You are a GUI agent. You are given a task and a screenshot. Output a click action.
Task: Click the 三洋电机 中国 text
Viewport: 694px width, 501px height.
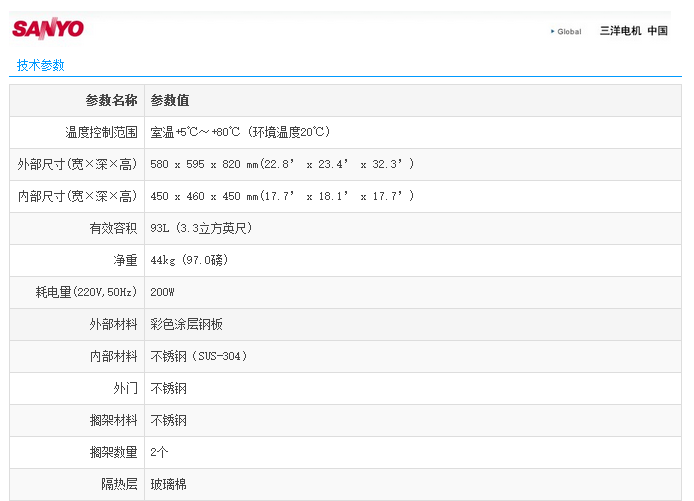click(633, 31)
